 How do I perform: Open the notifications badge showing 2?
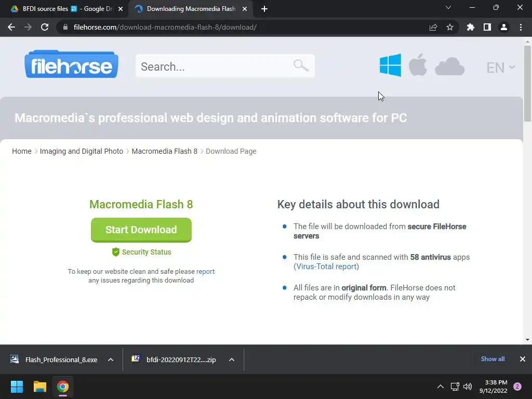517,387
